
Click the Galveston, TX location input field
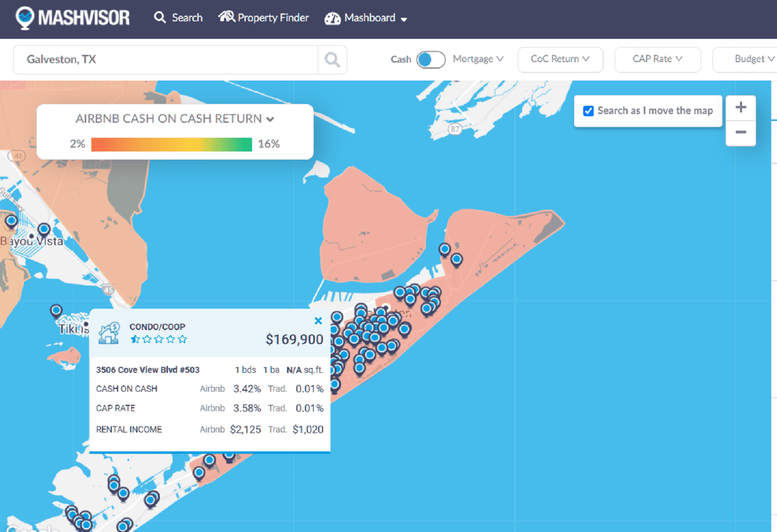[x=165, y=60]
